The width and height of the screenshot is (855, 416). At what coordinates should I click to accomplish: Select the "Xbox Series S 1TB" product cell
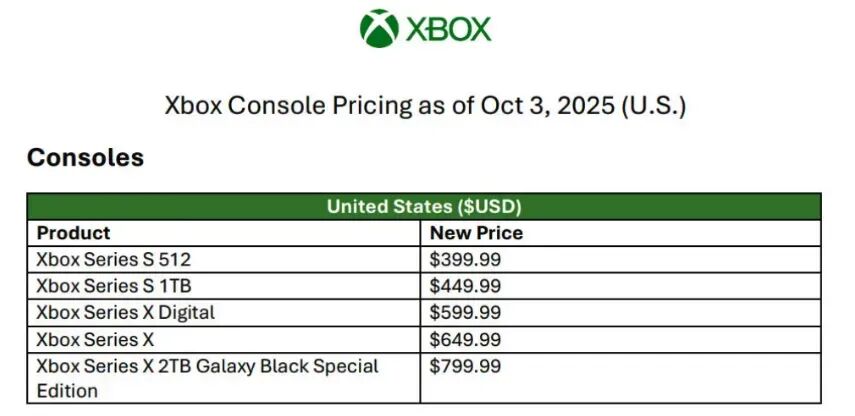113,286
